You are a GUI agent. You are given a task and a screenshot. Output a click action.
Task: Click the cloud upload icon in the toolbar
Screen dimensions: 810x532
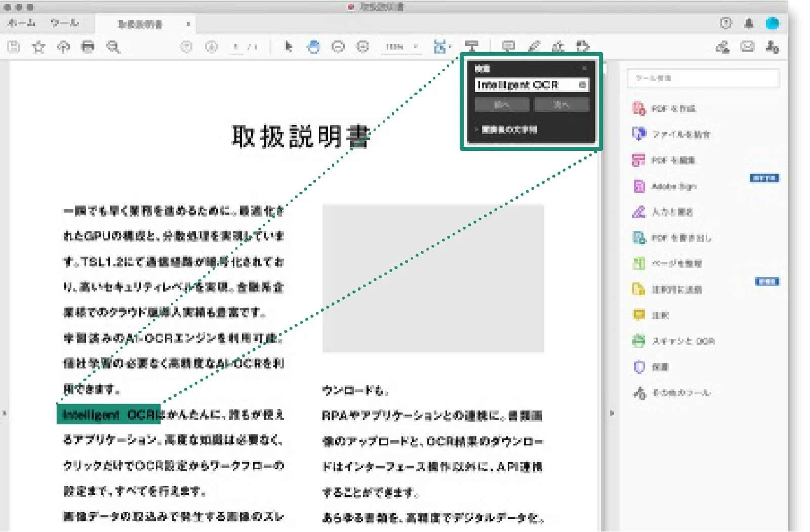point(63,47)
